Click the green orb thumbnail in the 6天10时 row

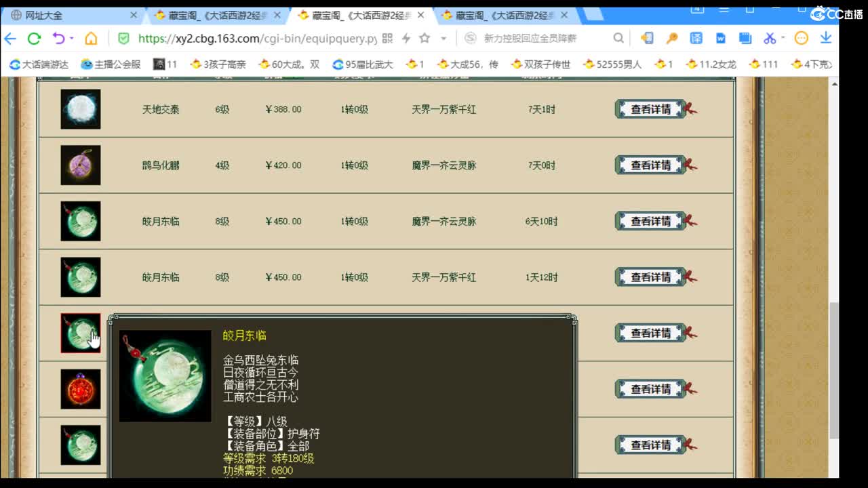(81, 221)
